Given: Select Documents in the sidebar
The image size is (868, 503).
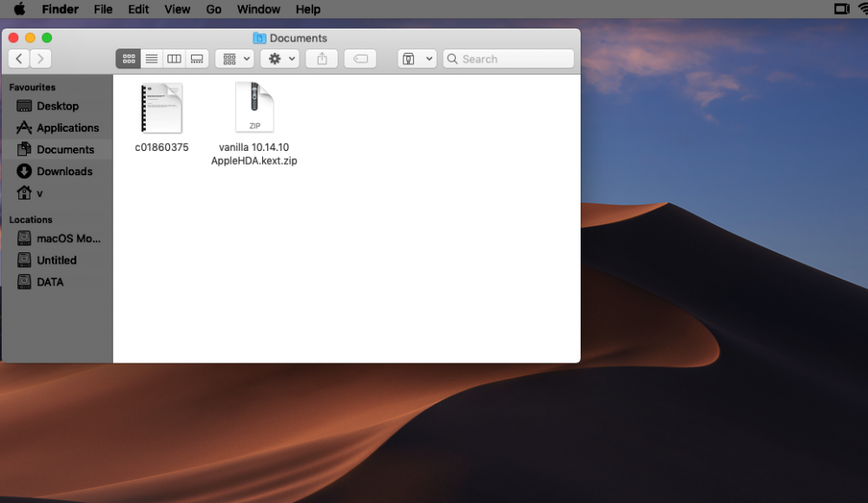Looking at the screenshot, I should 57,149.
